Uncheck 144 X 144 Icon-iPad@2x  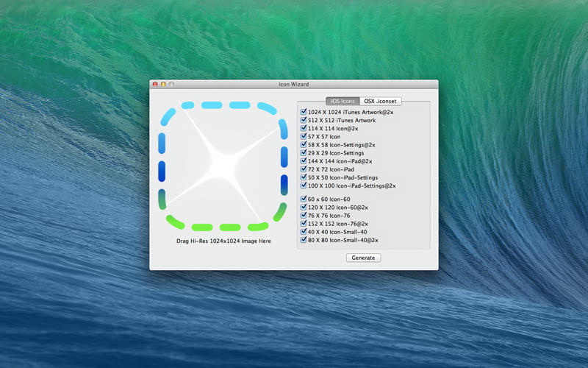(x=304, y=161)
